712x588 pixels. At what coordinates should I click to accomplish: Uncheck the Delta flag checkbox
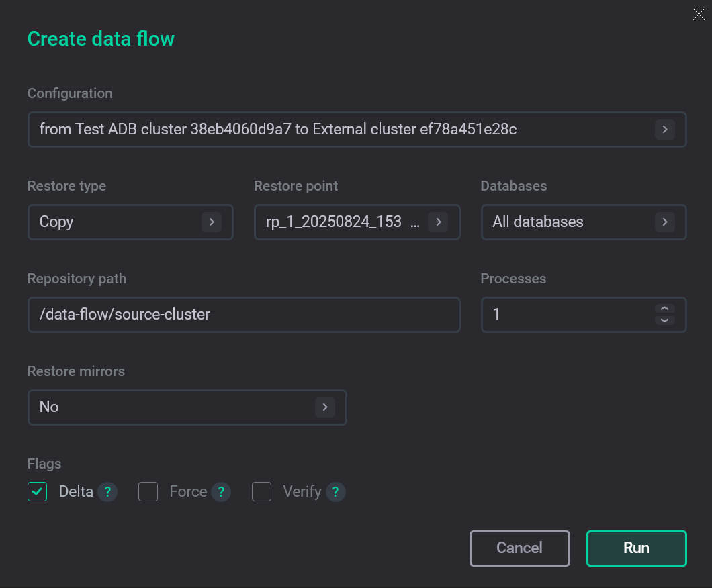[x=37, y=491]
